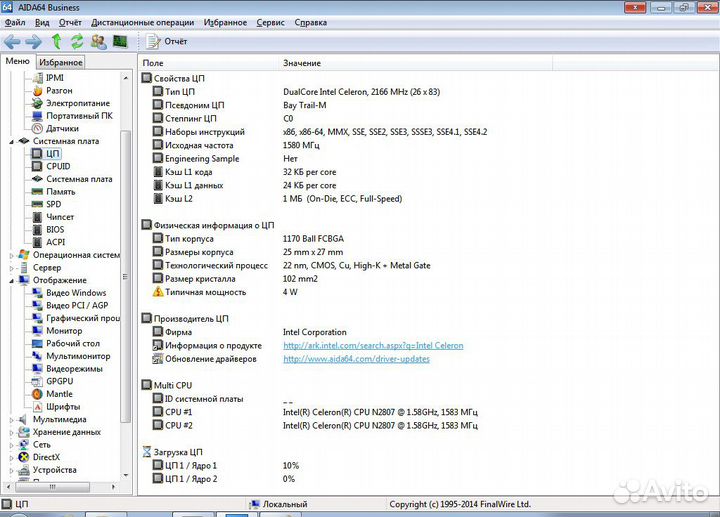Image resolution: width=720 pixels, height=517 pixels.
Task: Click tree scrollbar down arrow
Action: tap(126, 476)
